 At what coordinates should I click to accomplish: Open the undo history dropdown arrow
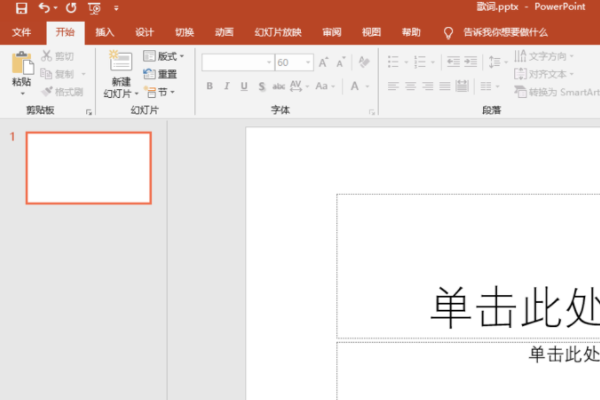(56, 8)
